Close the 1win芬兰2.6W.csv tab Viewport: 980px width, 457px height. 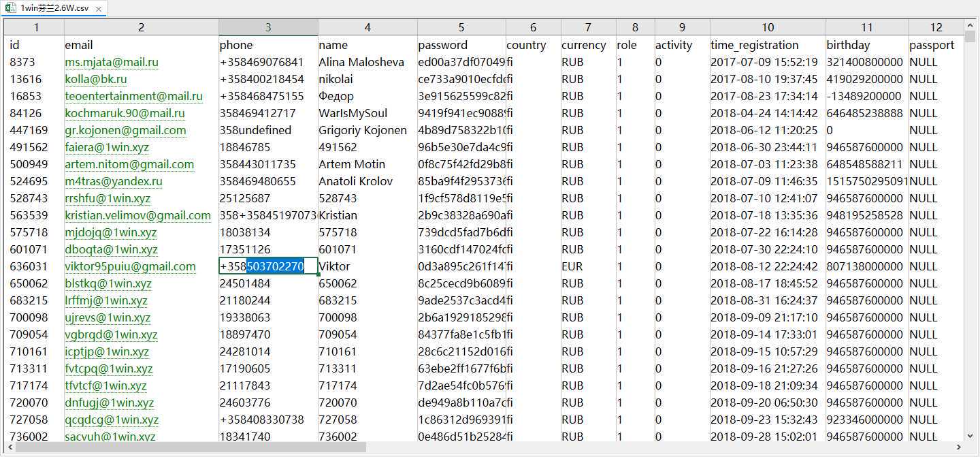(x=99, y=9)
